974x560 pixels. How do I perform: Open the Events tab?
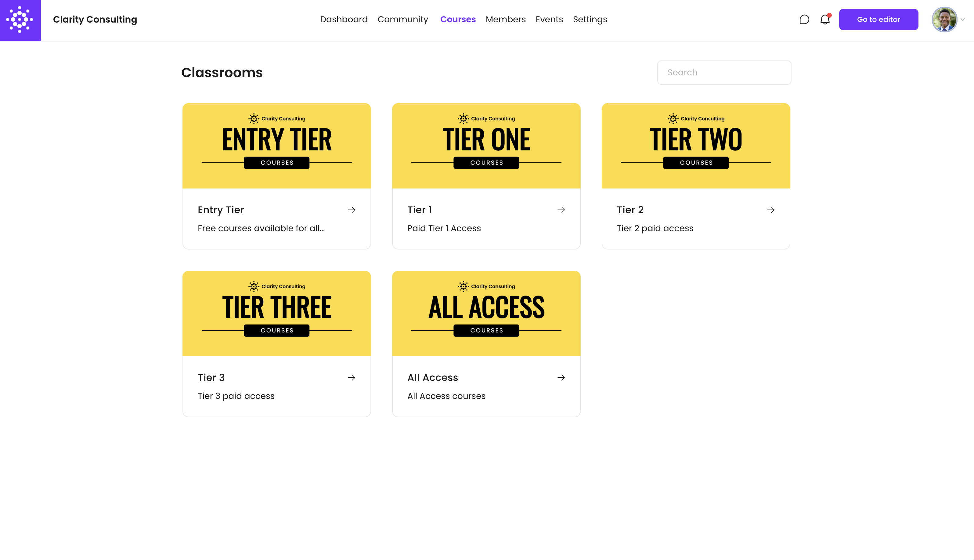tap(549, 20)
